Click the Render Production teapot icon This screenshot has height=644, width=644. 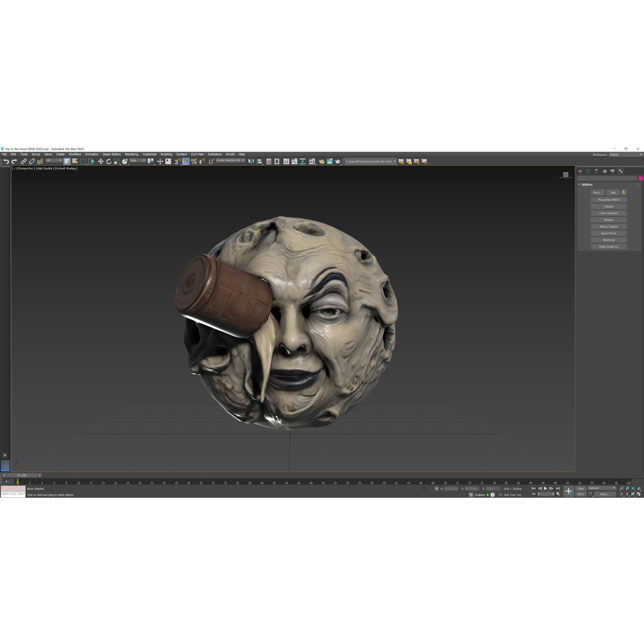[x=338, y=161]
